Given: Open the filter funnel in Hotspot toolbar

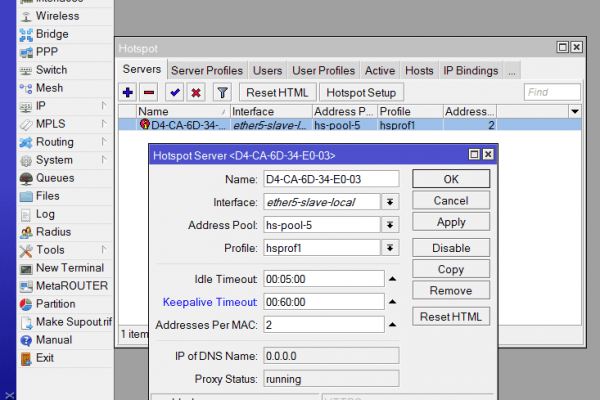Looking at the screenshot, I should (x=222, y=92).
